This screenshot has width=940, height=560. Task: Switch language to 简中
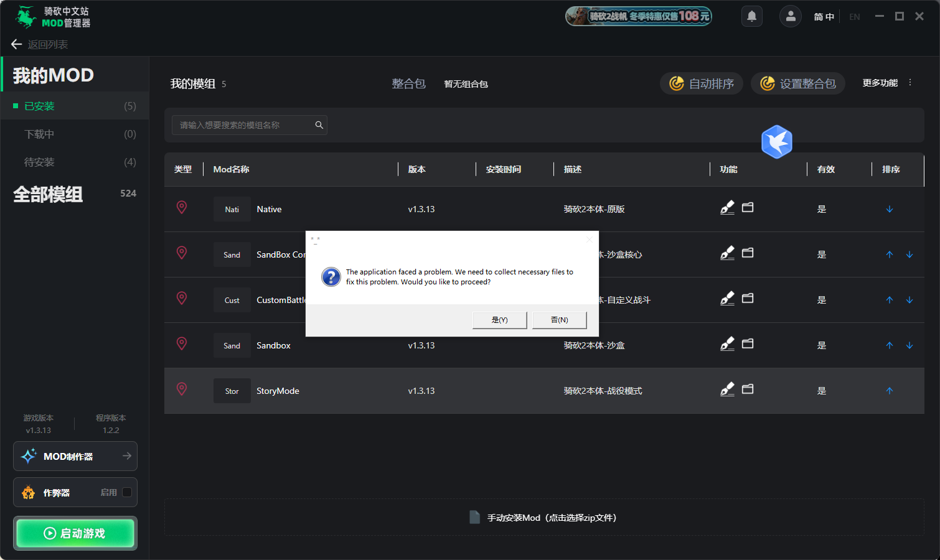click(823, 17)
